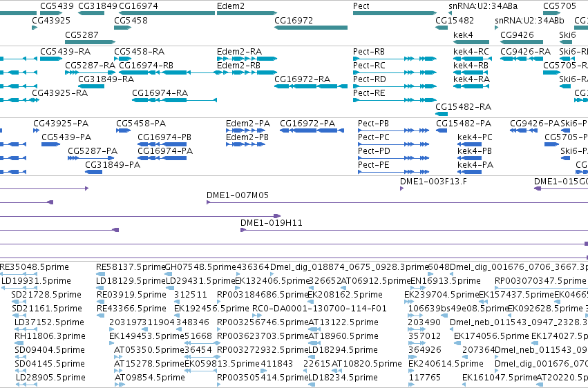
Task: Select the RE35048.5prime EST label
Action: tap(35, 267)
